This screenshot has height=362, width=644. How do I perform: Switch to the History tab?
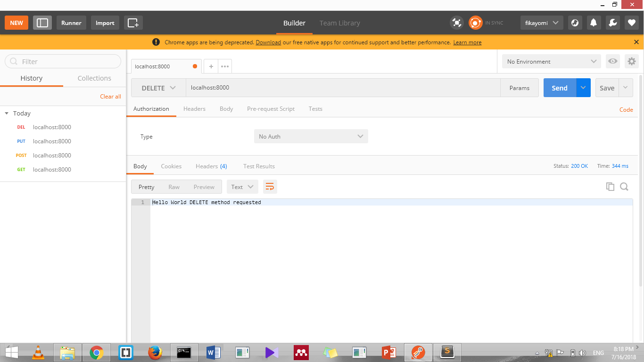32,78
